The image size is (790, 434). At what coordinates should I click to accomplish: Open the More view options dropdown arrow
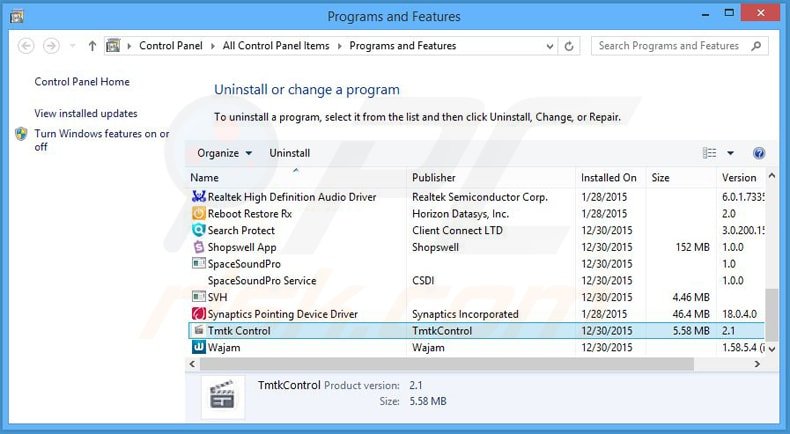coord(731,153)
